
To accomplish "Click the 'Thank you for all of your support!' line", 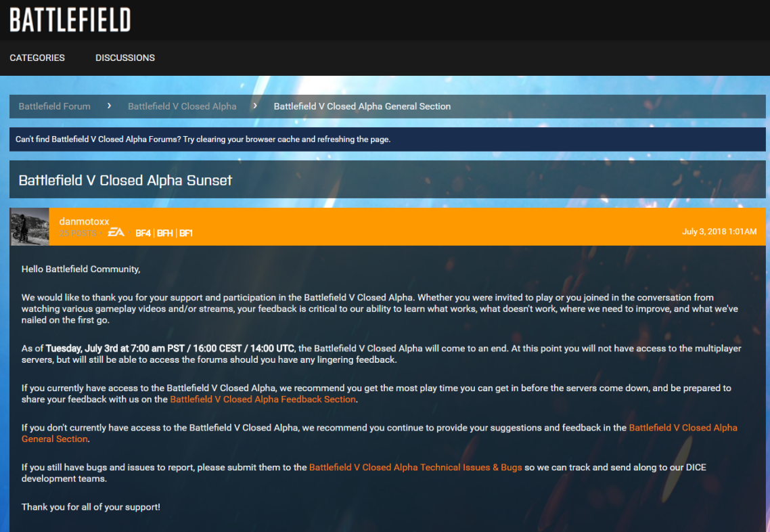I will [91, 507].
